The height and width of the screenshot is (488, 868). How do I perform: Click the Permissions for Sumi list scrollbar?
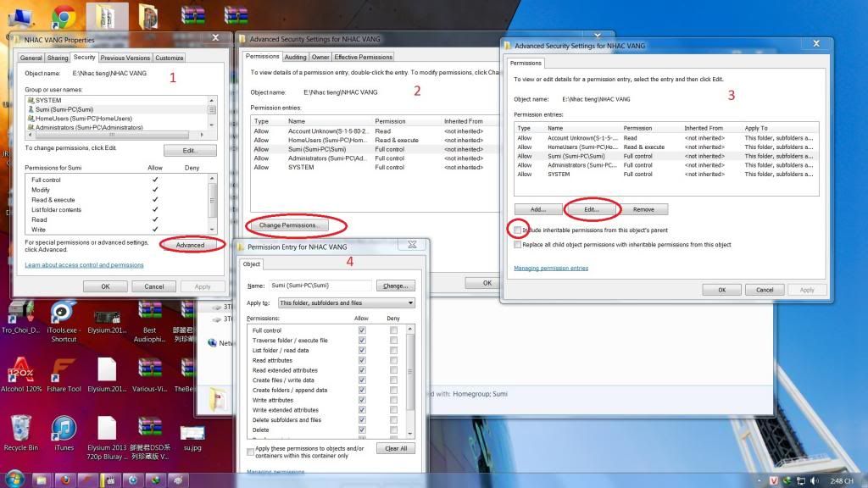(x=212, y=204)
